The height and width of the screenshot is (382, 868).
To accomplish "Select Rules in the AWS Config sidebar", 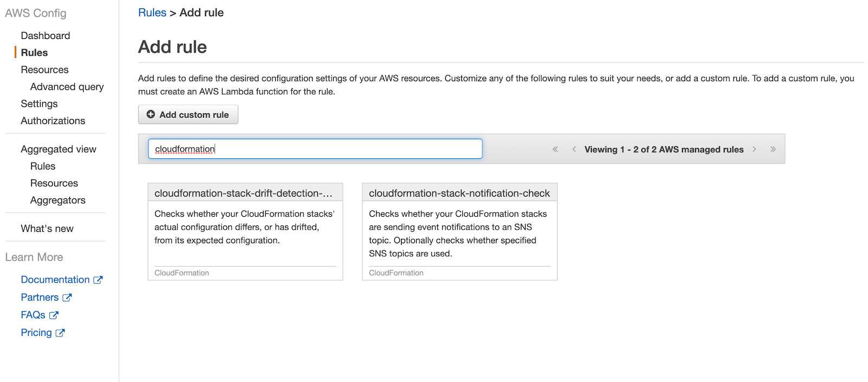I will [x=34, y=53].
